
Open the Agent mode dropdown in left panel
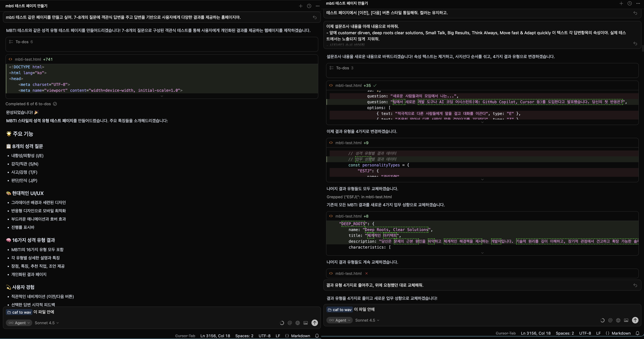pyautogui.click(x=19, y=323)
